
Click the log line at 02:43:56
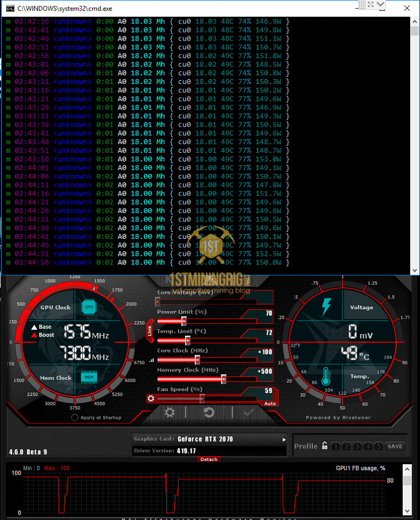coord(148,159)
